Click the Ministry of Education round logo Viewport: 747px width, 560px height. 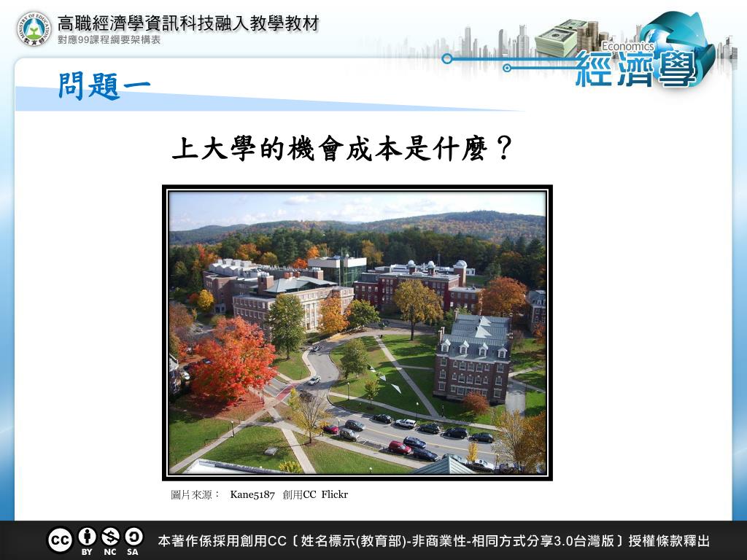click(x=34, y=29)
